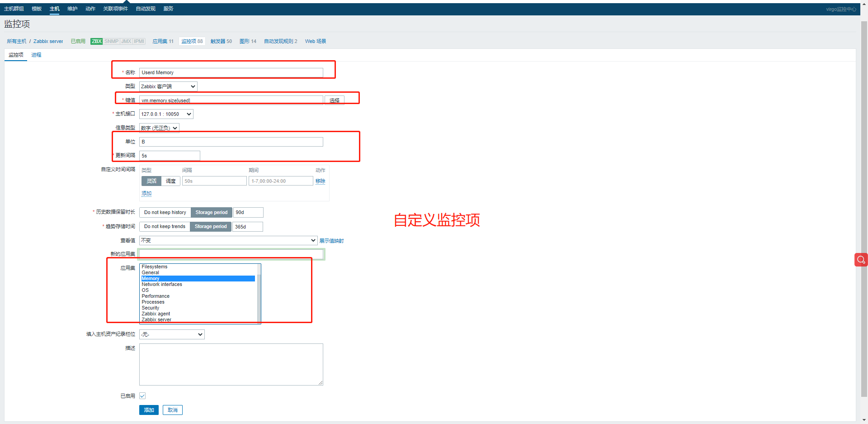Open 主机 in top menu
The image size is (868, 424).
(55, 9)
